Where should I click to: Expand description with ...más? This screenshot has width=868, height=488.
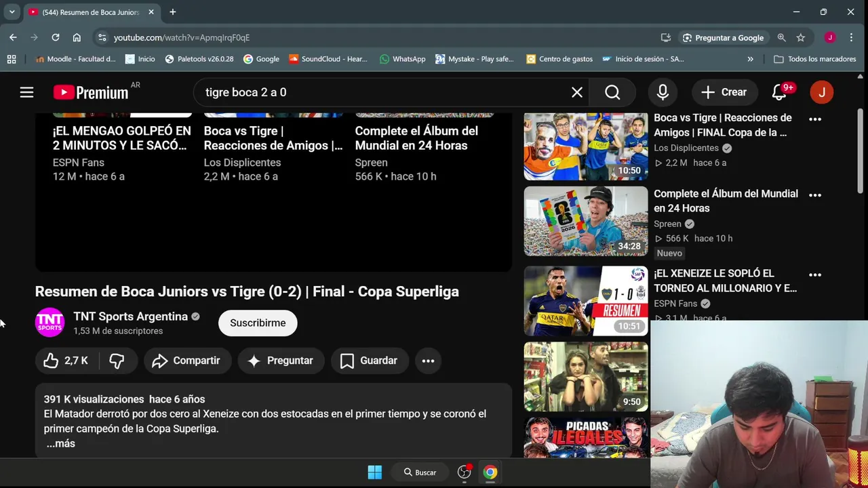tap(60, 443)
